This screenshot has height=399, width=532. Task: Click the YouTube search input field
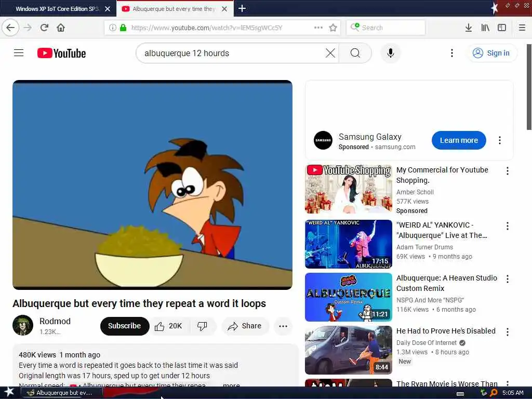pyautogui.click(x=232, y=54)
